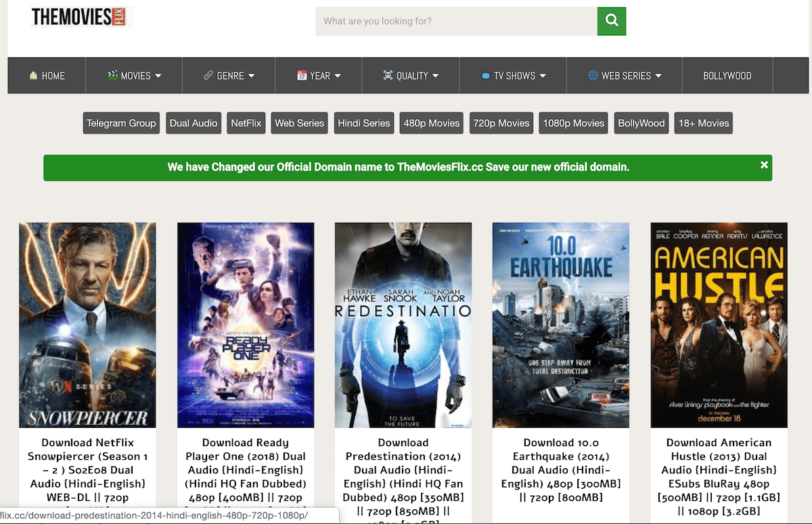
Task: Expand the Movies dropdown menu
Action: [x=134, y=76]
